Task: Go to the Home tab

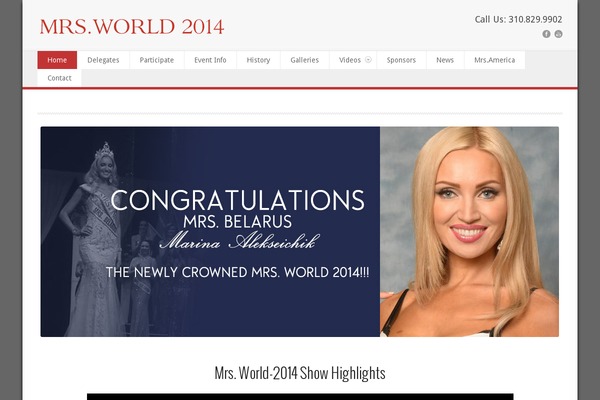Action: point(57,60)
